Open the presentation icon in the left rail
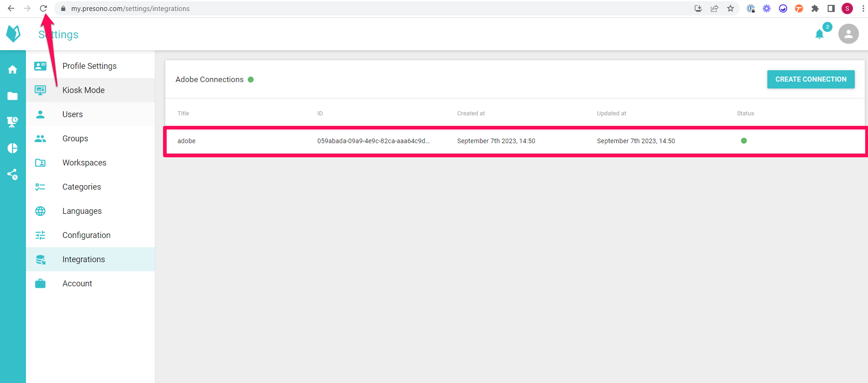This screenshot has width=868, height=383. pos(13,122)
